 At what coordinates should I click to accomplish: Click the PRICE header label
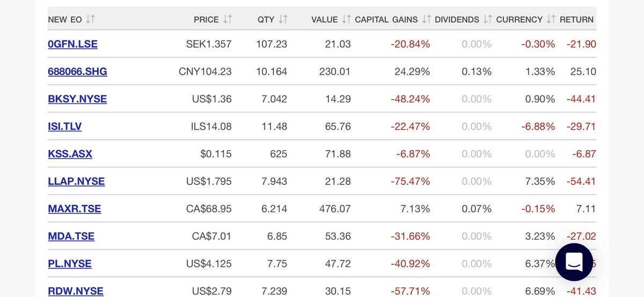(x=207, y=19)
